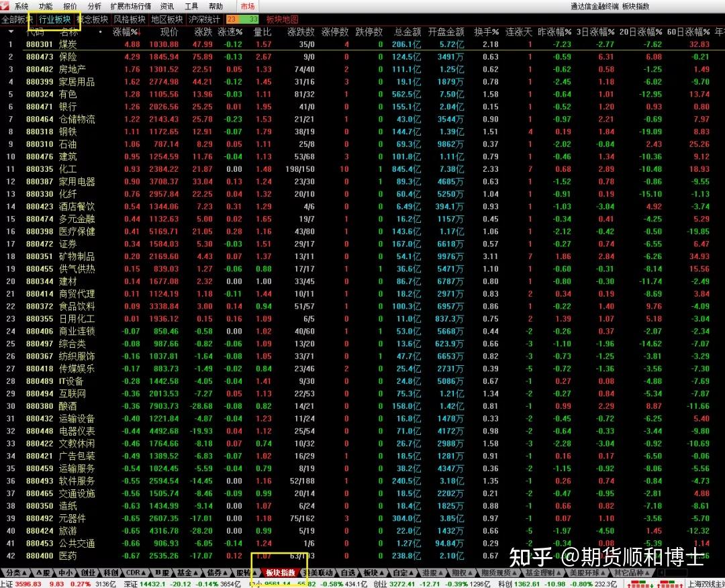This screenshot has height=588, width=725.
Task: Expand the 债券 bottom tab menu
Action: 217,573
